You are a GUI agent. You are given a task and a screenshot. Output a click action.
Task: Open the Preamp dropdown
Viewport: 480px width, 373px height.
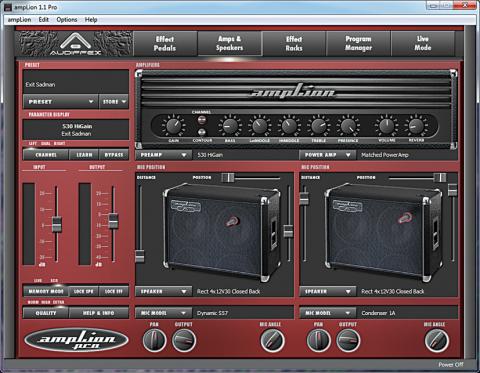tap(163, 155)
